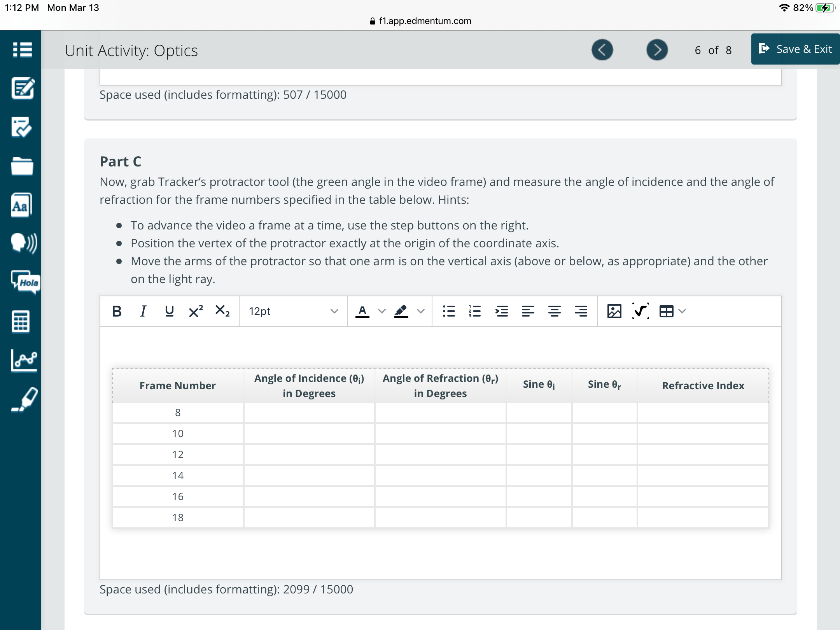The height and width of the screenshot is (630, 840).
Task: Open the Hola translation tool
Action: click(25, 282)
